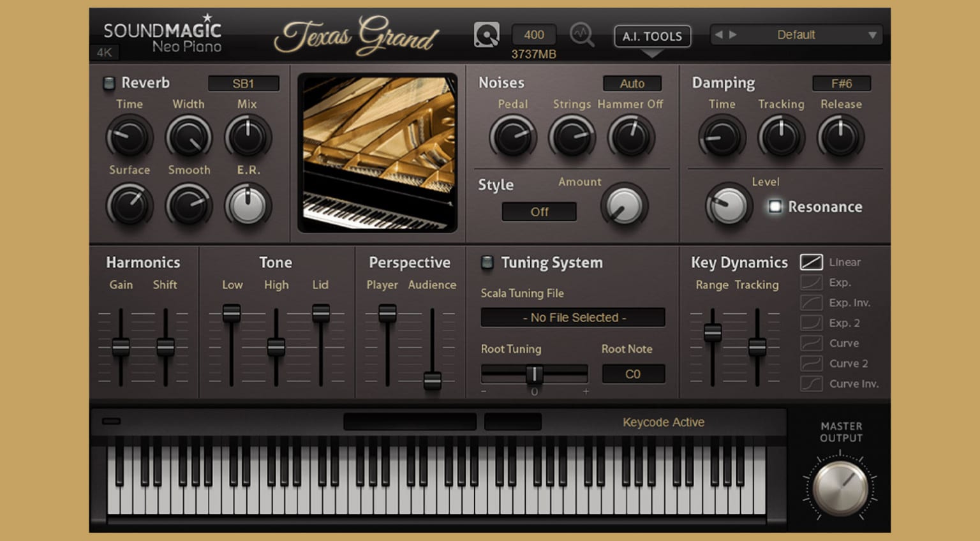The image size is (980, 541).
Task: Click the grand piano image thumbnail
Action: pos(378,153)
